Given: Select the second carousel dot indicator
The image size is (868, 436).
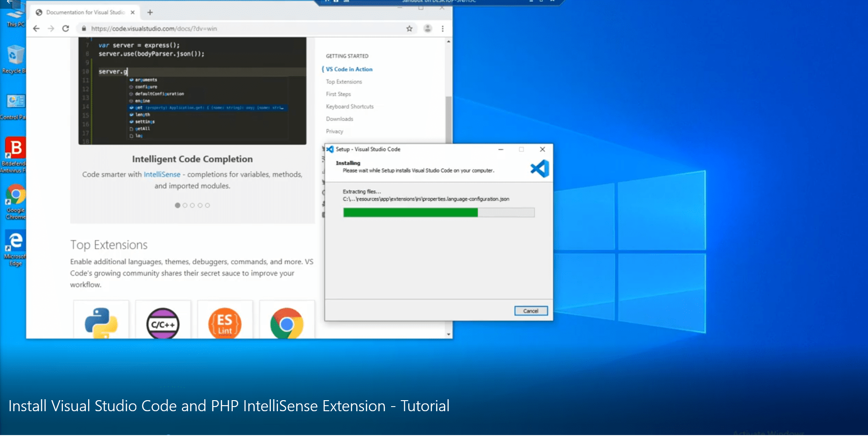Looking at the screenshot, I should click(x=185, y=205).
